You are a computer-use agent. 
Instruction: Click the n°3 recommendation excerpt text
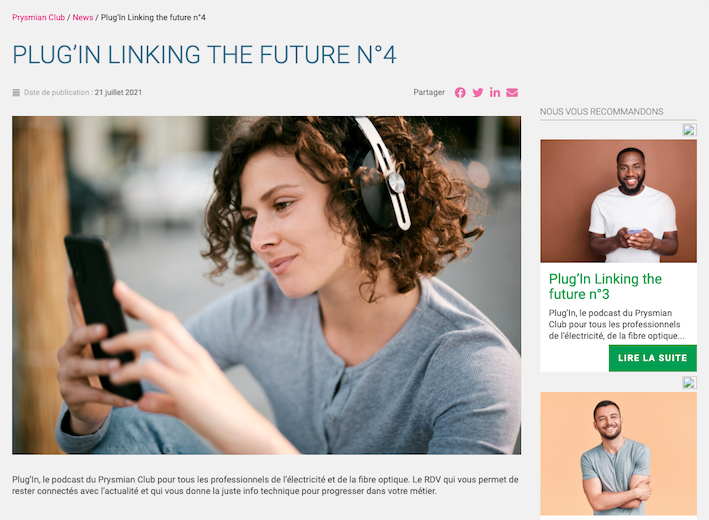pyautogui.click(x=616, y=324)
